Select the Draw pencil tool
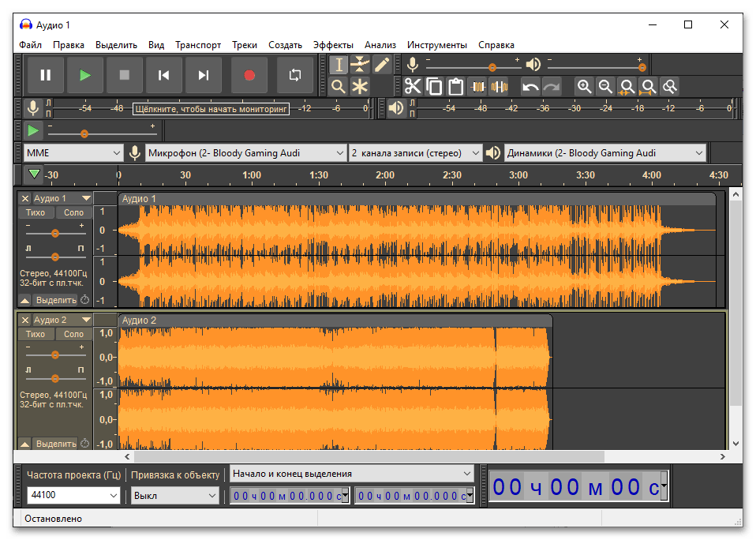The image size is (756, 540). [382, 65]
